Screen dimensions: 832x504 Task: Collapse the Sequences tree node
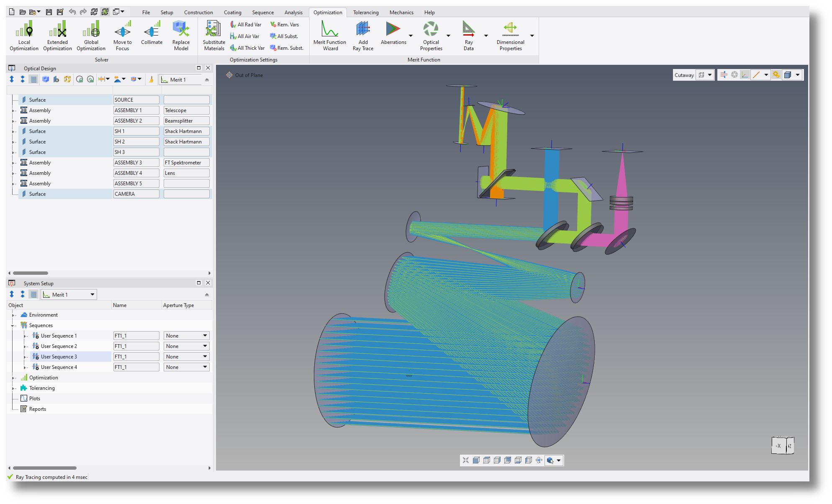click(x=13, y=325)
